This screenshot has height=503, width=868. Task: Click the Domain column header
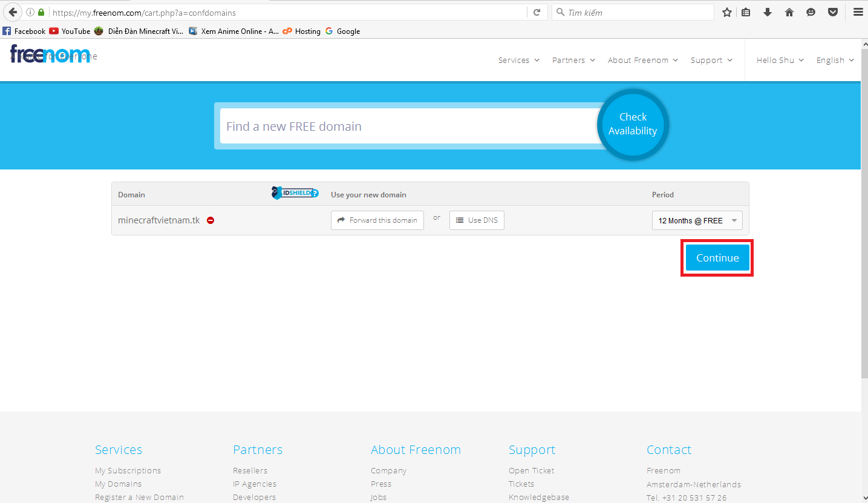click(x=131, y=194)
